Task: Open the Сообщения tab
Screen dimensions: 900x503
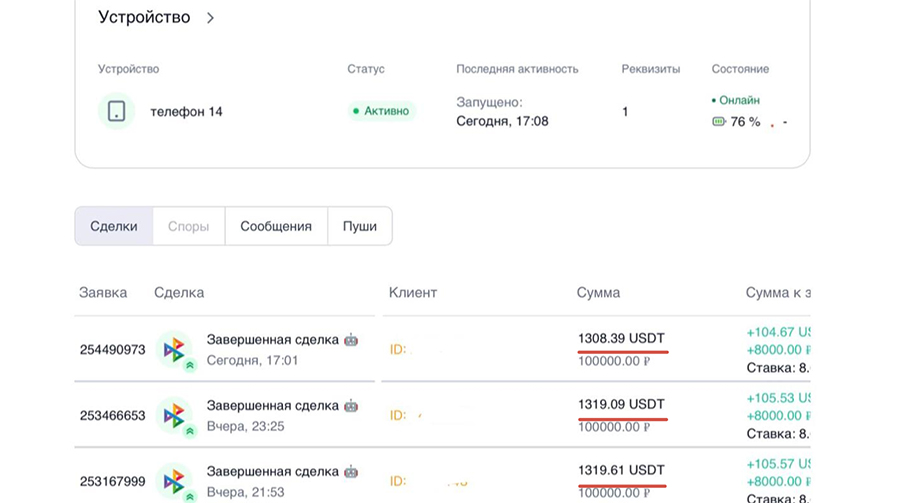Action: (276, 226)
